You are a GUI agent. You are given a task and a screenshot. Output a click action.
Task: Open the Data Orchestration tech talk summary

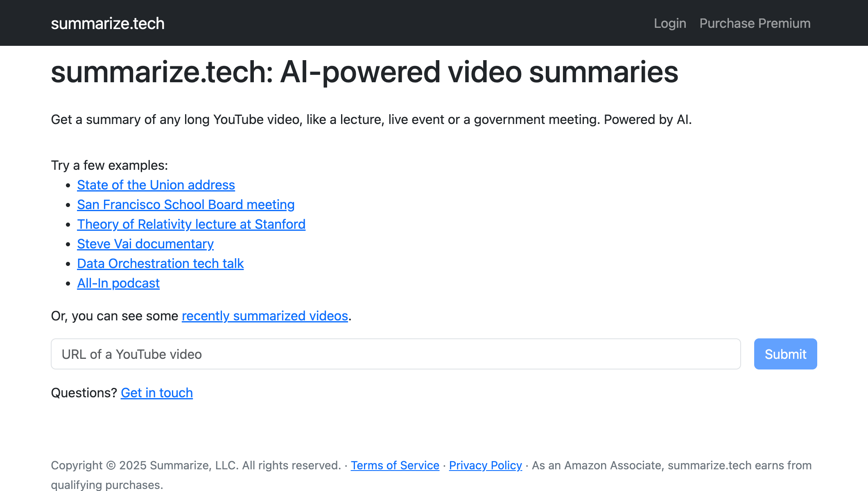point(160,264)
